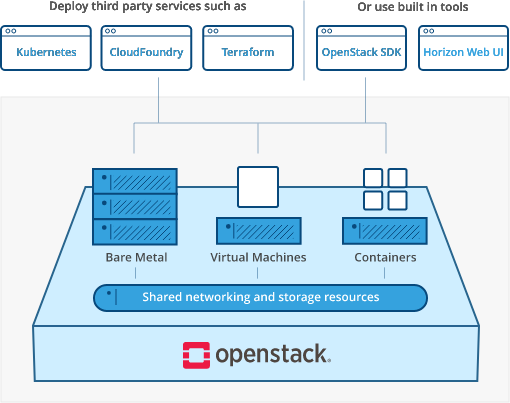This screenshot has height=403, width=510.
Task: Click the Shared networking and storage resources bar
Action: [260, 298]
